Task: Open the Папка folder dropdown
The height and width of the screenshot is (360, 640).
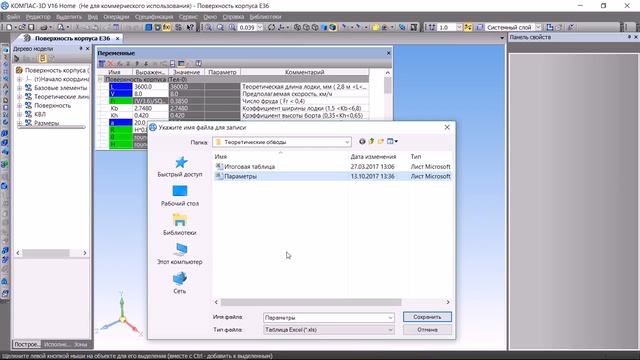Action: [x=282, y=142]
